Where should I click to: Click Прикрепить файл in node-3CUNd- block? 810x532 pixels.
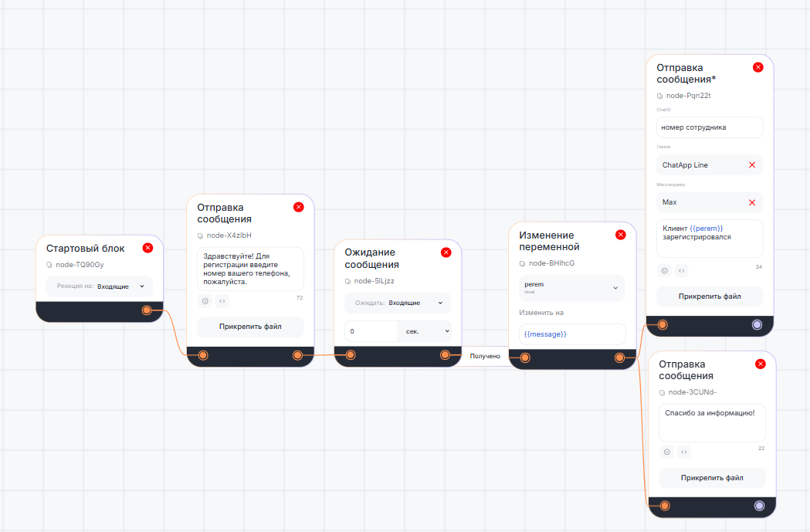click(712, 478)
